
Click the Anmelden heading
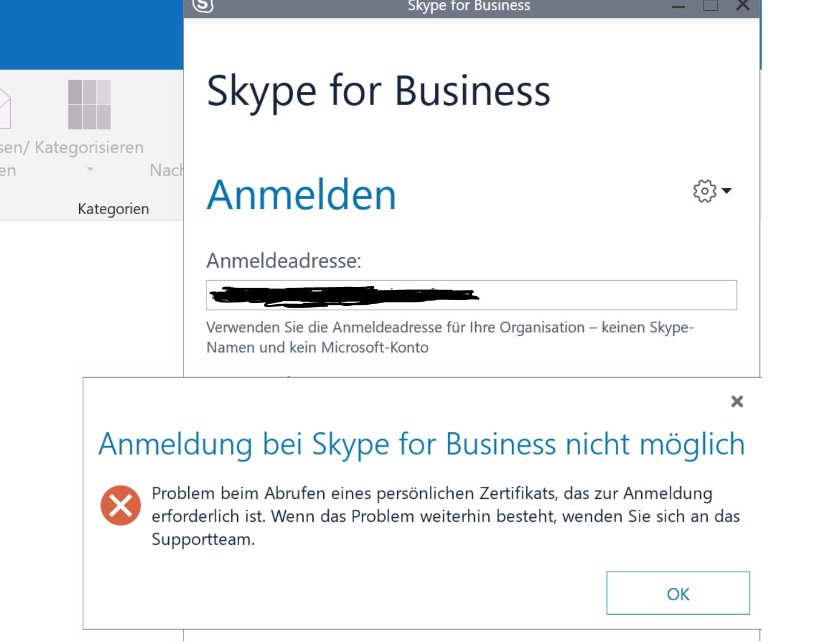point(301,195)
